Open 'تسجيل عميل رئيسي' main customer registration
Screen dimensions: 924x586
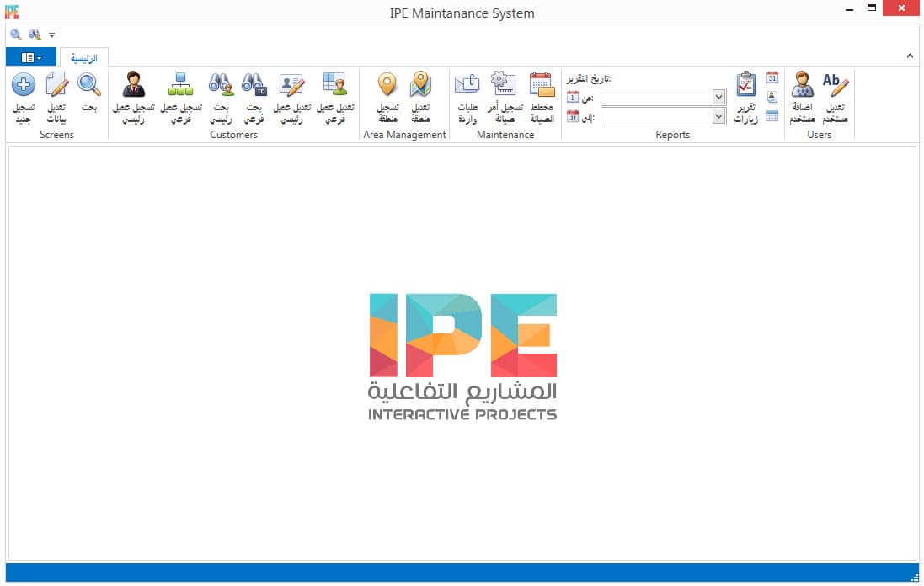coord(134,97)
